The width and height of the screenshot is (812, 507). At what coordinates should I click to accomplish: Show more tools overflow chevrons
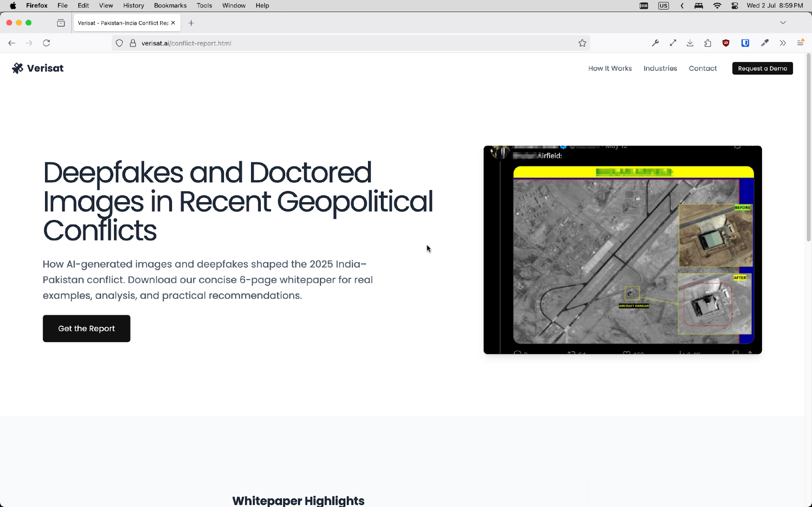pos(783,43)
